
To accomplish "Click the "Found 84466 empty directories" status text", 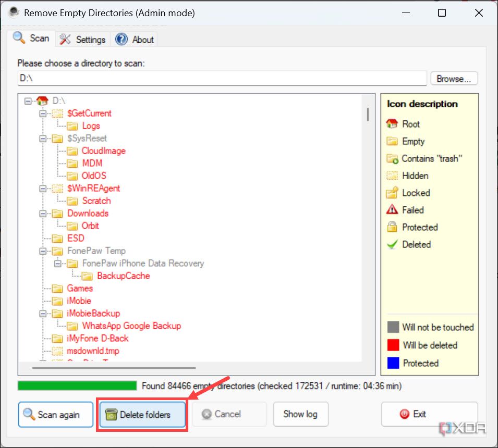I will coord(272,386).
